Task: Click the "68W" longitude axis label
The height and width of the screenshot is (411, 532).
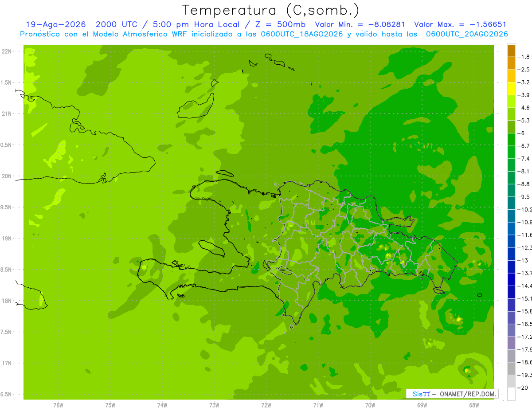Action: [x=474, y=405]
